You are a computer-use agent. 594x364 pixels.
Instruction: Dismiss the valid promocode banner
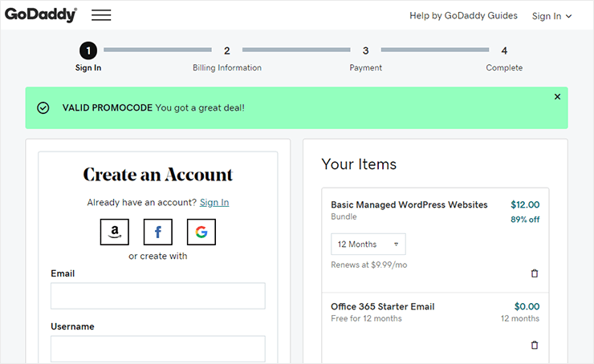557,96
